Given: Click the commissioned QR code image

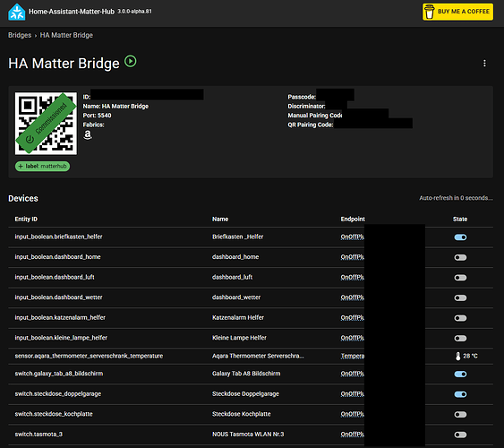Looking at the screenshot, I should (x=46, y=124).
